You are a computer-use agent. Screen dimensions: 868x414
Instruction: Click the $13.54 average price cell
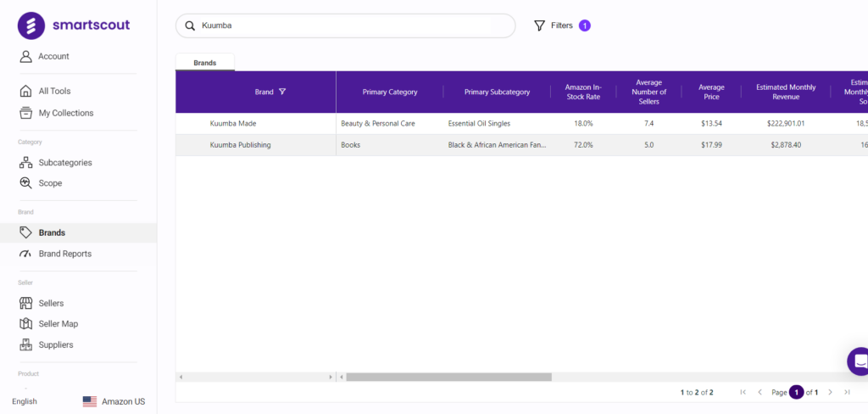tap(711, 124)
